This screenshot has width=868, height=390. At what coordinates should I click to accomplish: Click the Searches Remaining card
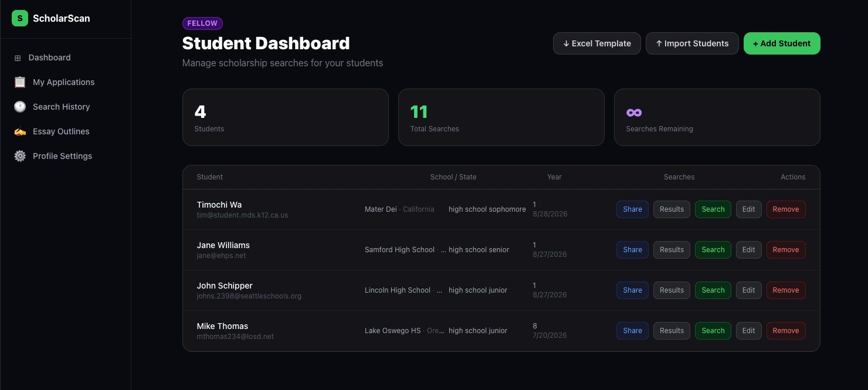pos(717,117)
